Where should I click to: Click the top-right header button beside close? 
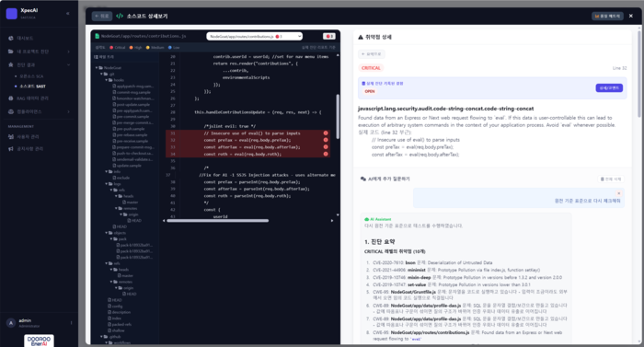click(607, 16)
